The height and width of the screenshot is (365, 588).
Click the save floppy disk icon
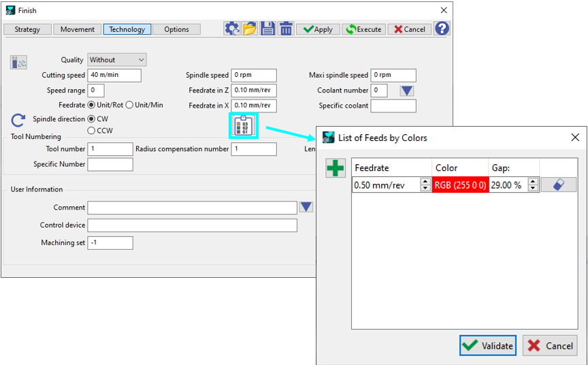(267, 29)
